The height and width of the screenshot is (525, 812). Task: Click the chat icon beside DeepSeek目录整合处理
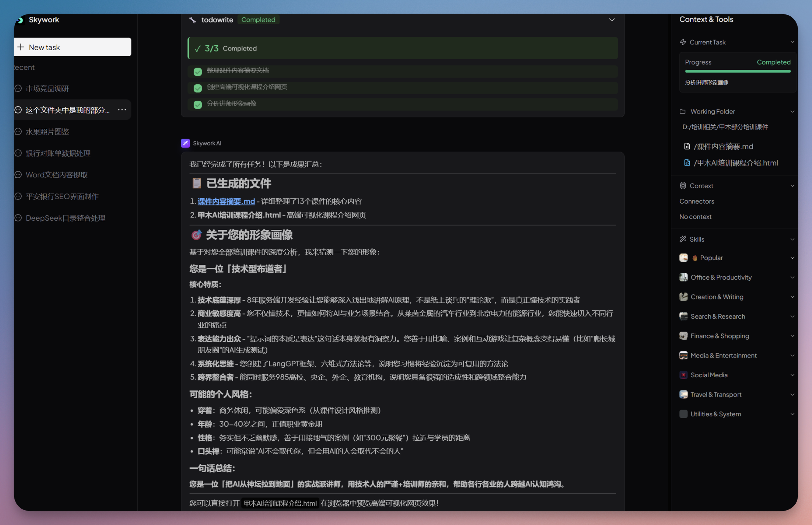click(18, 218)
